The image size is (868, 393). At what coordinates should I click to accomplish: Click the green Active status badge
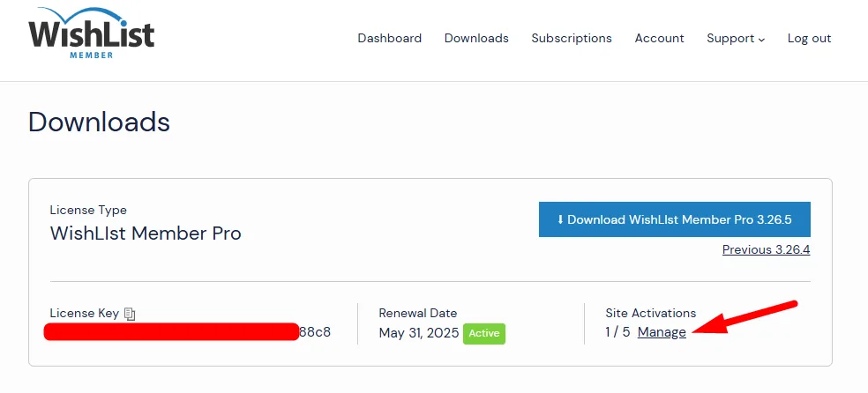click(484, 334)
